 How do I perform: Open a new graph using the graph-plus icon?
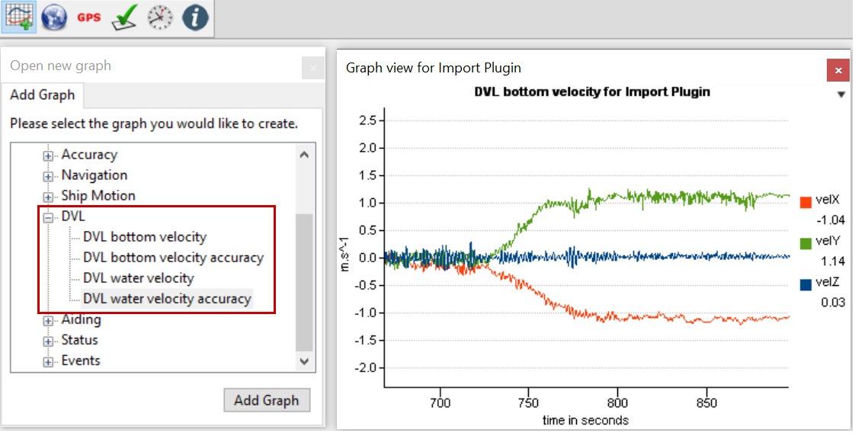tap(18, 17)
